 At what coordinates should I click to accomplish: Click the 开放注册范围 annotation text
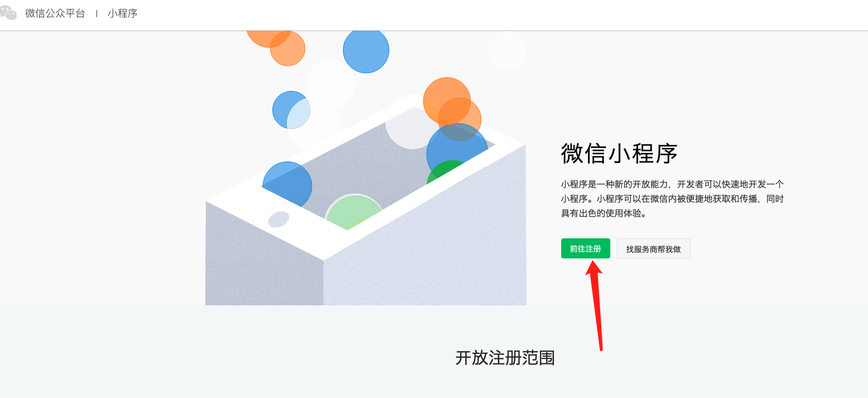coord(505,358)
